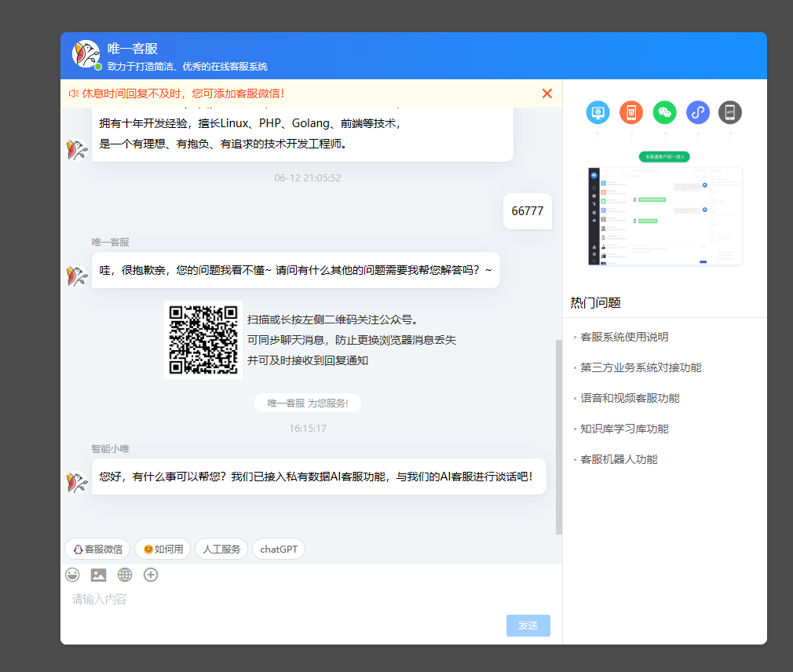The width and height of the screenshot is (793, 672).
Task: Click the green 多渠道客户统一接入 label
Action: pyautogui.click(x=664, y=157)
